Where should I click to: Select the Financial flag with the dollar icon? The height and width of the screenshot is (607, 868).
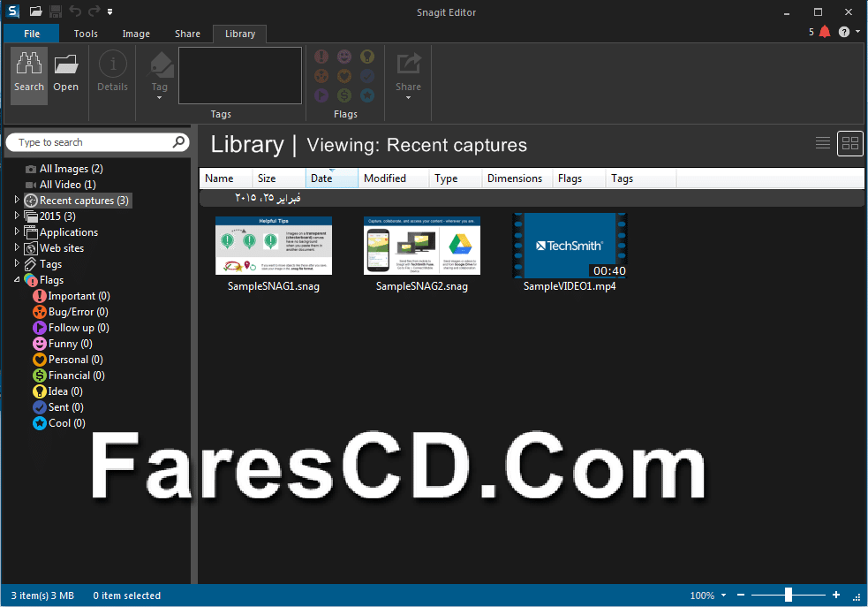[69, 376]
